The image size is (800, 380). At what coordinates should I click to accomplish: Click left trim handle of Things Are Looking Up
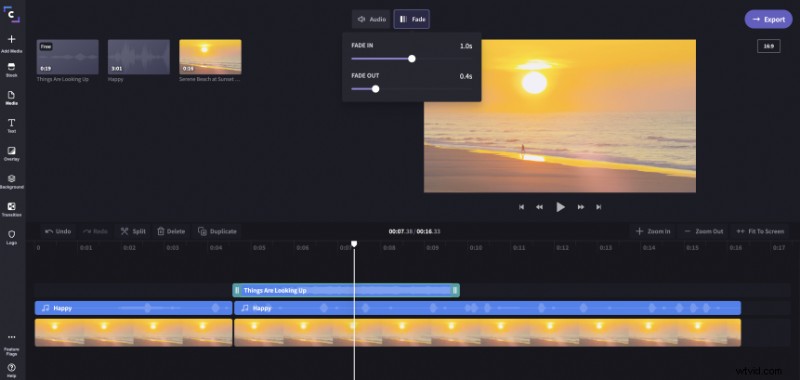pyautogui.click(x=237, y=290)
